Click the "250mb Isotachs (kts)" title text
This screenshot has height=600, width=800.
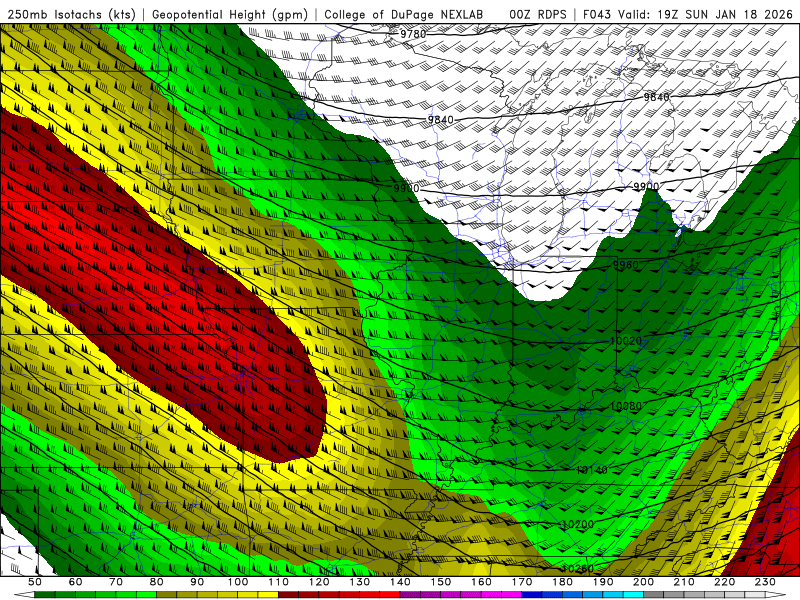click(x=72, y=14)
